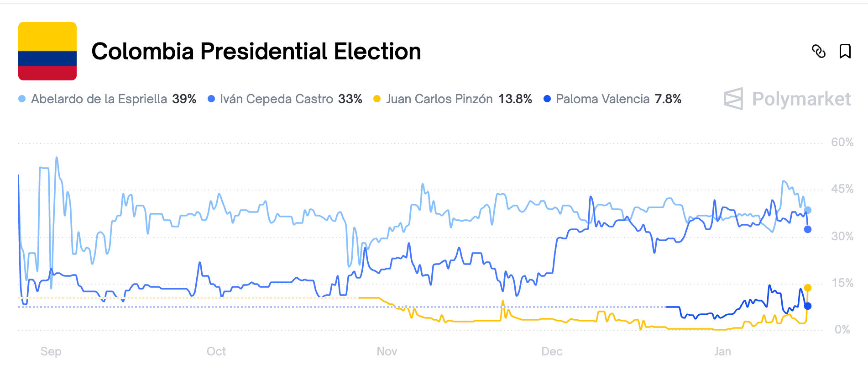Click the Nov label on time axis
Viewport: 868px width, 370px height.
coord(387,351)
